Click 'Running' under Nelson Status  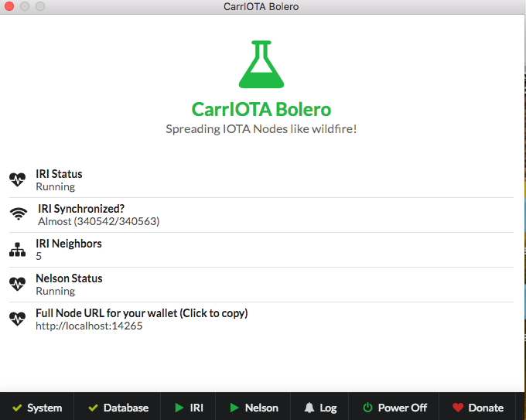pos(56,291)
